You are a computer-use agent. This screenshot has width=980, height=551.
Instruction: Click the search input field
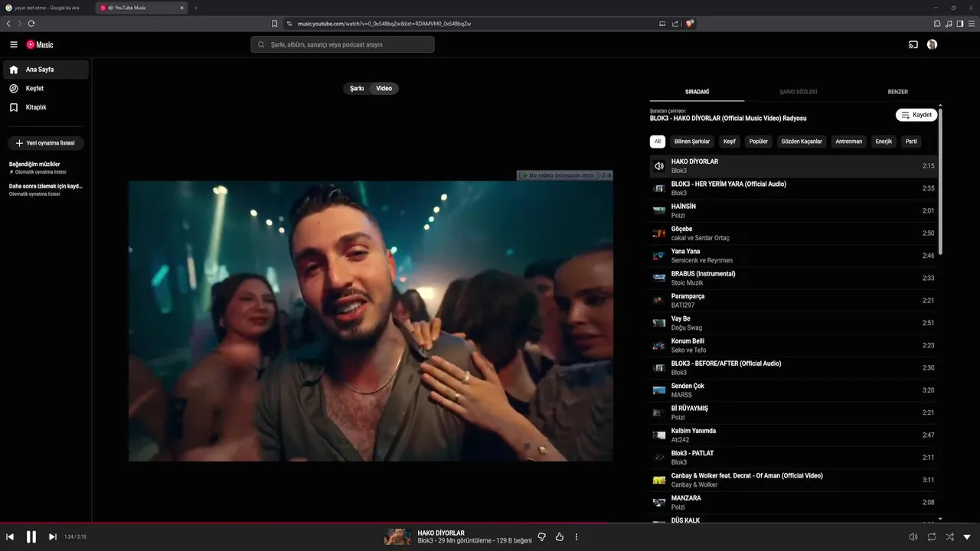[x=342, y=44]
